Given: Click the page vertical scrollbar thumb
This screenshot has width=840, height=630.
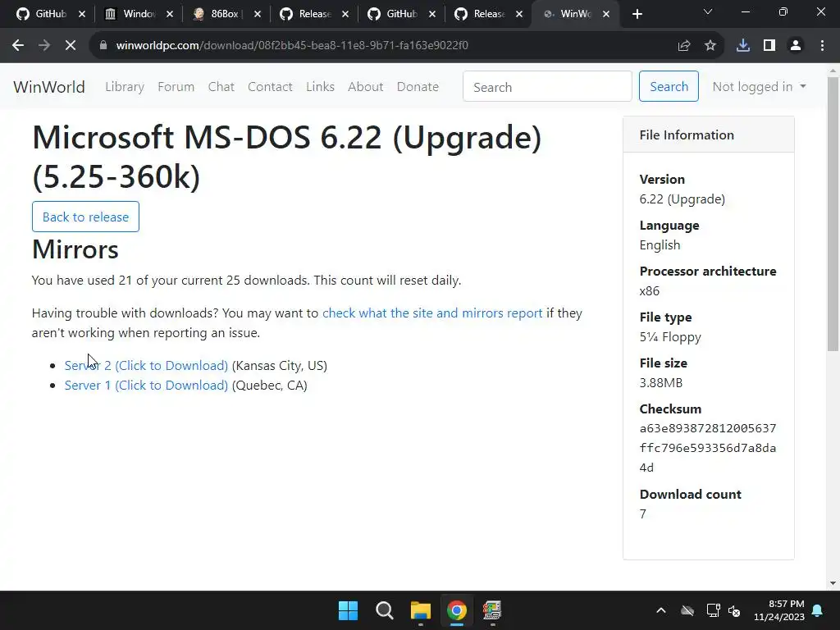Looking at the screenshot, I should [x=833, y=214].
